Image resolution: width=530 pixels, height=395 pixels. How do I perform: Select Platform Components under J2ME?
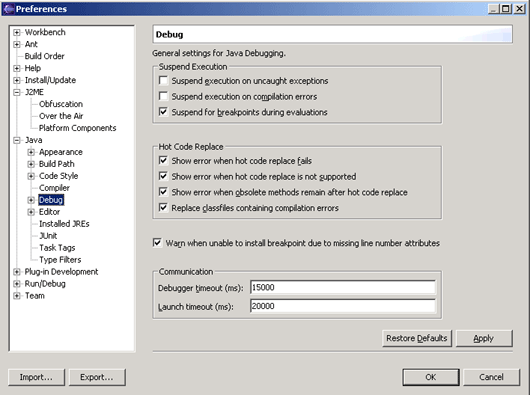(77, 128)
